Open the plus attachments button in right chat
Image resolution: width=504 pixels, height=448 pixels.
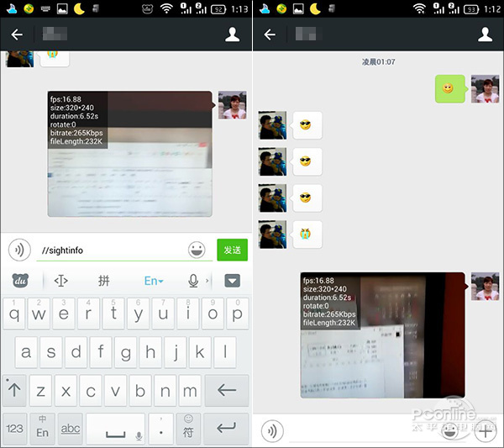[485, 432]
